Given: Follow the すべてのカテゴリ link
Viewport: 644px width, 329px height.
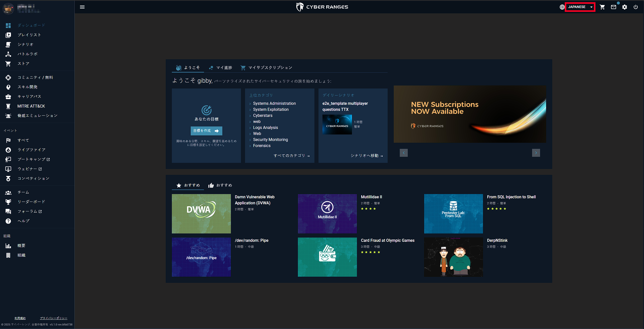Looking at the screenshot, I should [x=292, y=156].
